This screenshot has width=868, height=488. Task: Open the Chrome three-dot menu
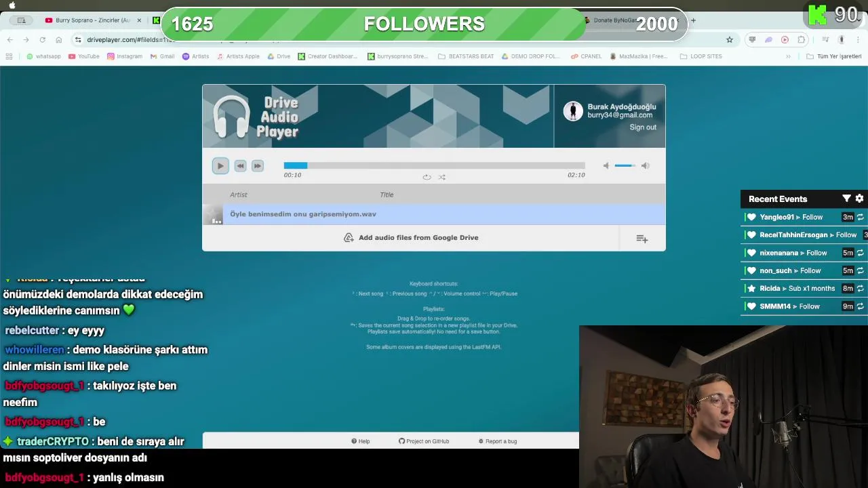tap(858, 40)
